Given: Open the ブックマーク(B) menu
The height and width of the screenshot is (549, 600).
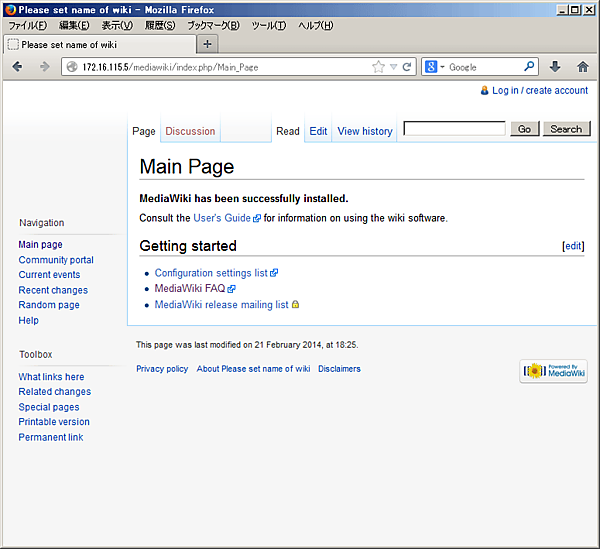Looking at the screenshot, I should (x=213, y=25).
